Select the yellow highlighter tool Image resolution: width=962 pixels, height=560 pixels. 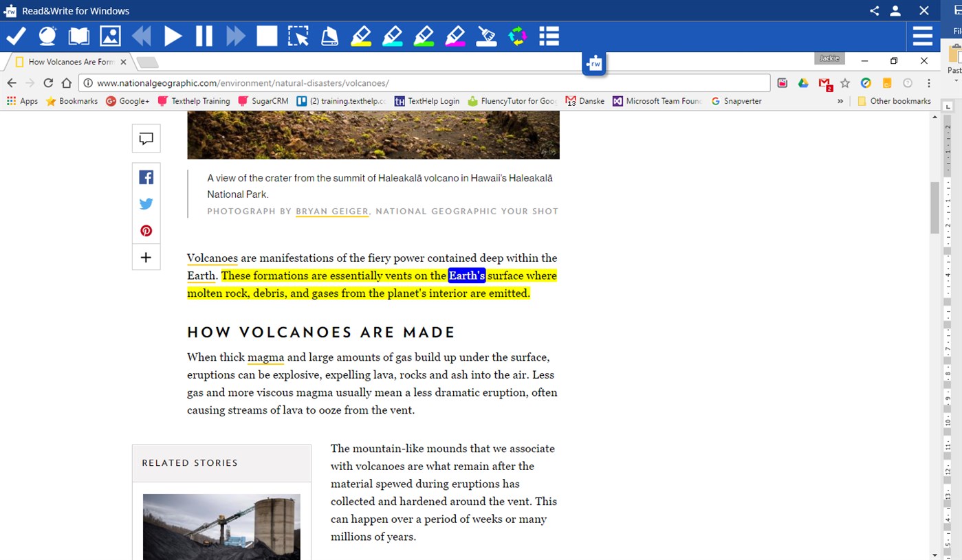coord(361,36)
